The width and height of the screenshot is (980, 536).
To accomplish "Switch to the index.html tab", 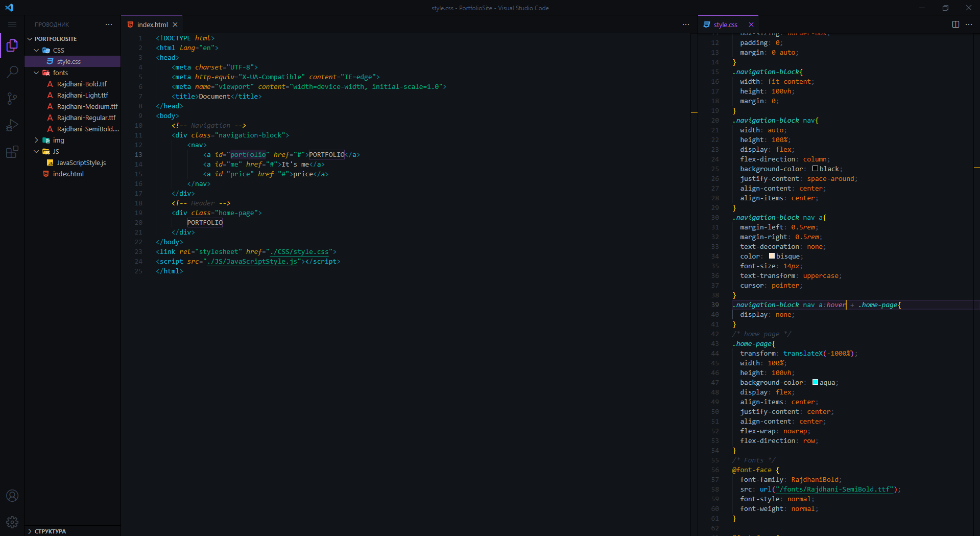I will [152, 25].
